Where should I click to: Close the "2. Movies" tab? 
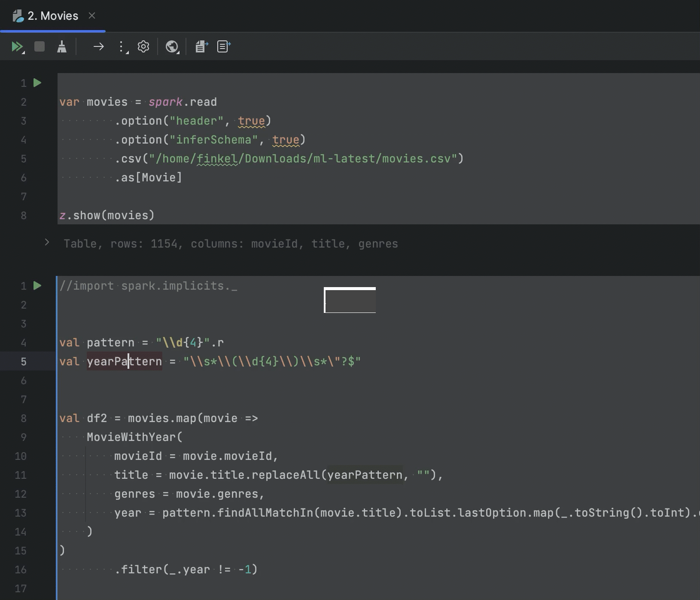coord(92,16)
